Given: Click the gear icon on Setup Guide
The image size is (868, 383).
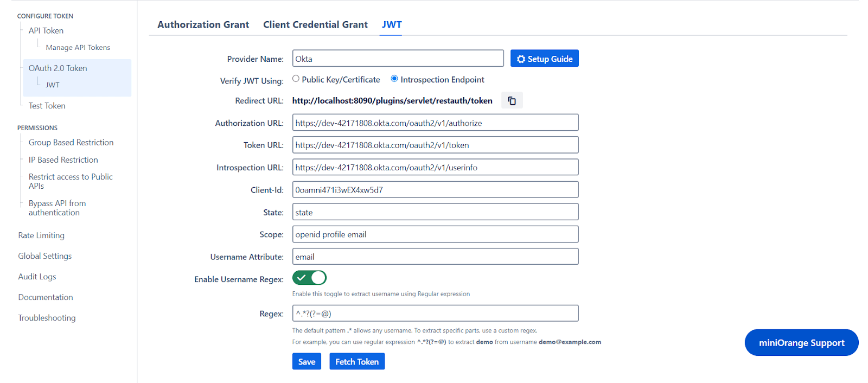Looking at the screenshot, I should [x=521, y=59].
